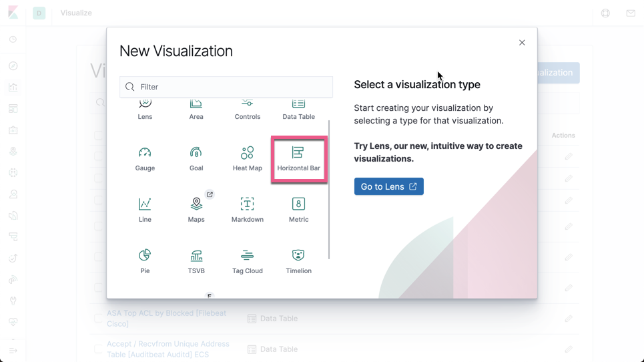This screenshot has width=644, height=362.
Task: Edit the ASA Top ACL row pencil
Action: [569, 319]
